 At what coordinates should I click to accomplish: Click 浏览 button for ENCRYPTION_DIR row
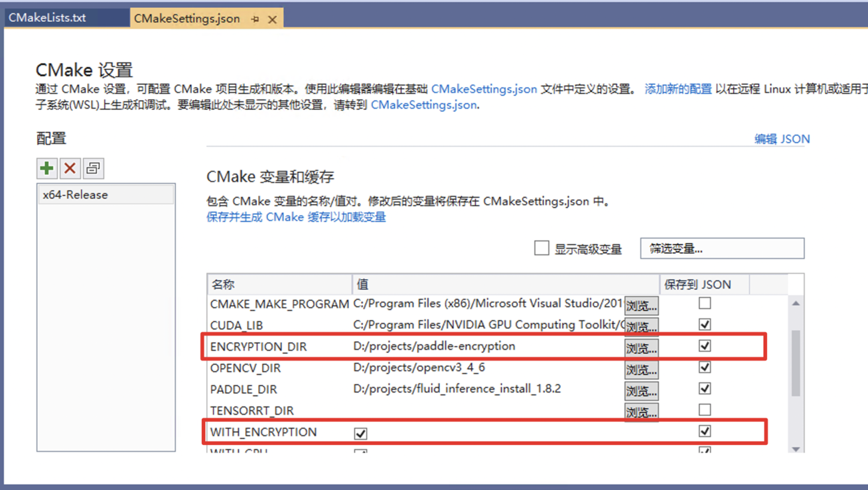(x=641, y=347)
